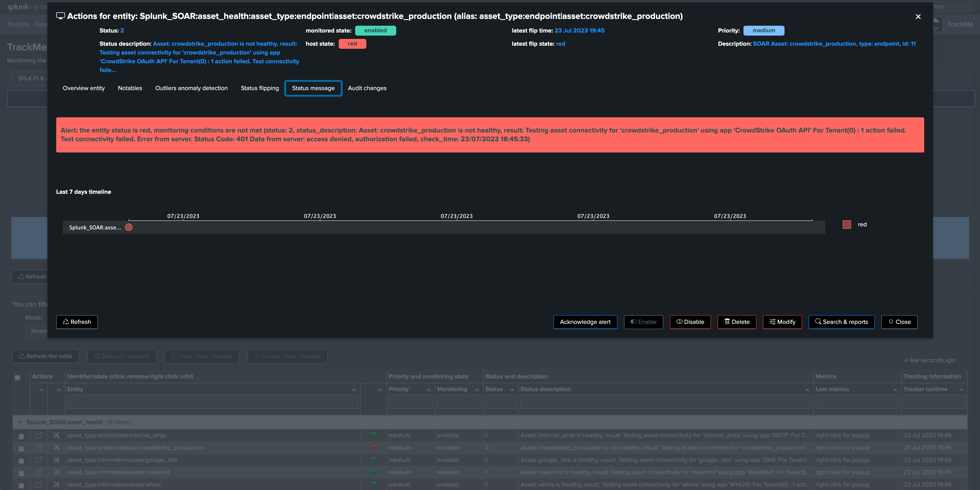
Task: Sort by Last metrics column arrow
Action: pyautogui.click(x=895, y=389)
